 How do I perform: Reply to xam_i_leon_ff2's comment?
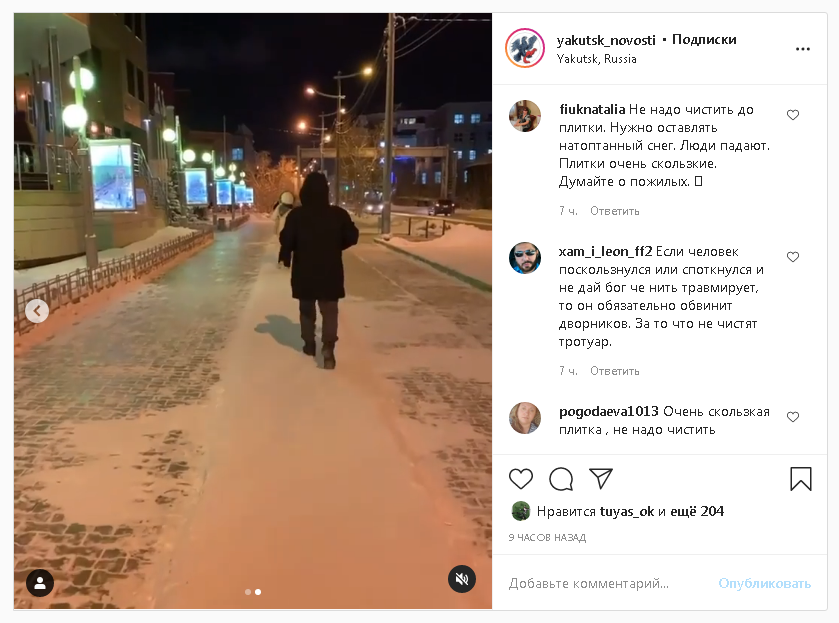(x=614, y=371)
